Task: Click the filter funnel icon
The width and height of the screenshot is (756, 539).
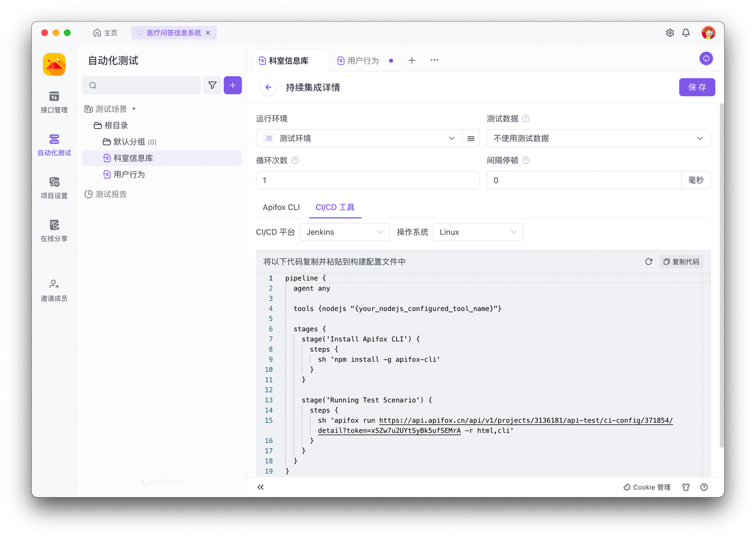Action: coord(212,86)
